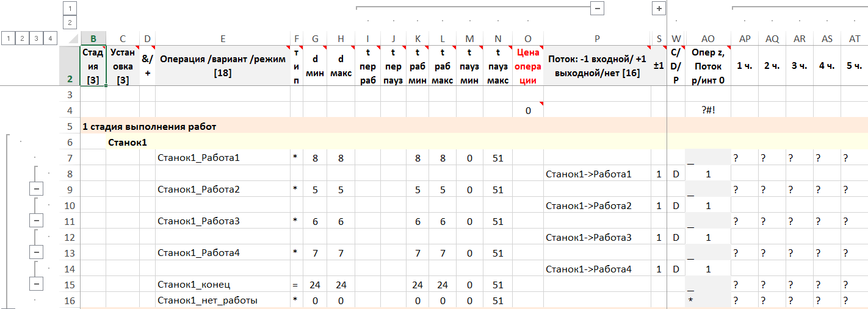Select the '1 стадия выполнения работ' cell
This screenshot has width=868, height=309.
[150, 127]
